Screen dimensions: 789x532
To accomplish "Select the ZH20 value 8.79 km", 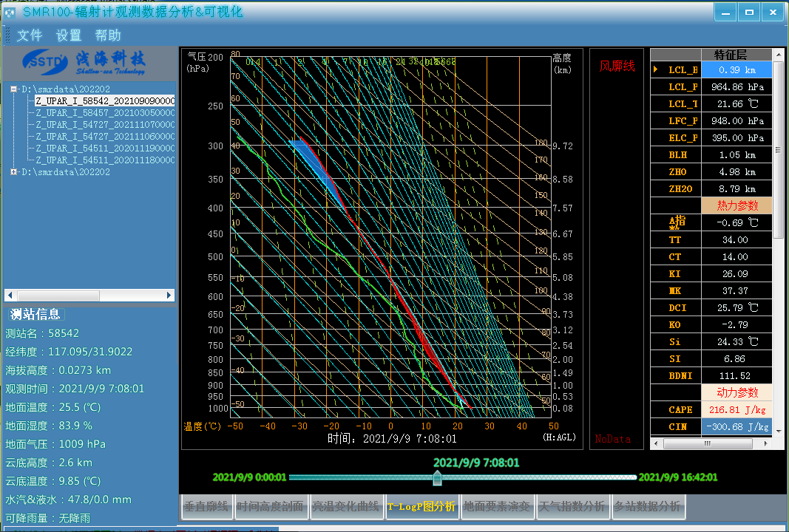I will point(736,189).
